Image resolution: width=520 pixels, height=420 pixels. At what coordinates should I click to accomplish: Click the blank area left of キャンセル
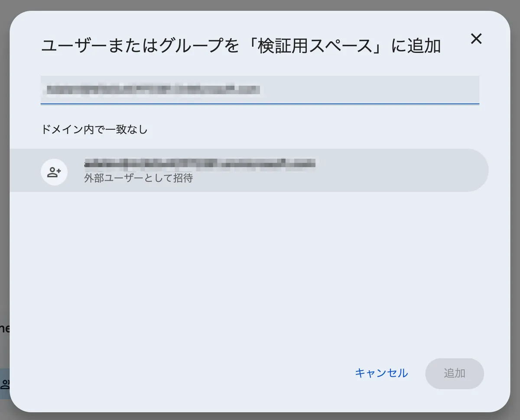(217, 373)
